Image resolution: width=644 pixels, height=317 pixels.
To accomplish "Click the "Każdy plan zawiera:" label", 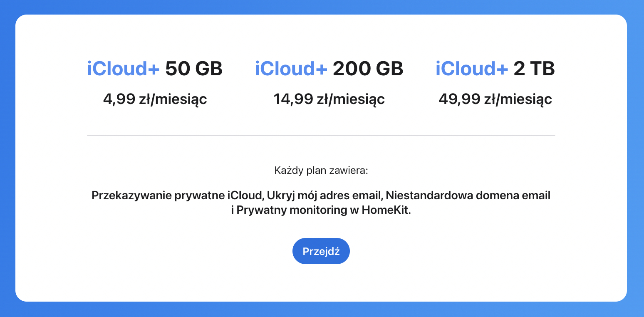I will pos(321,171).
